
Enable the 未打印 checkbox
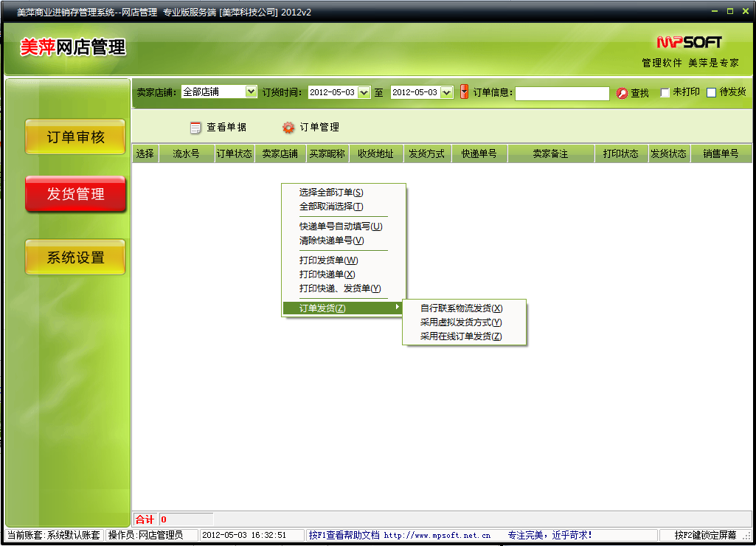pyautogui.click(x=665, y=93)
